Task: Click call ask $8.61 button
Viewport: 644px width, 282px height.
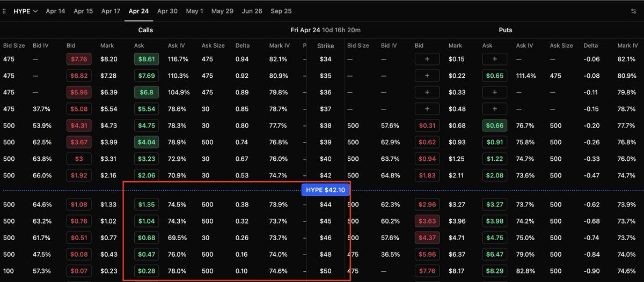Action: 146,59
